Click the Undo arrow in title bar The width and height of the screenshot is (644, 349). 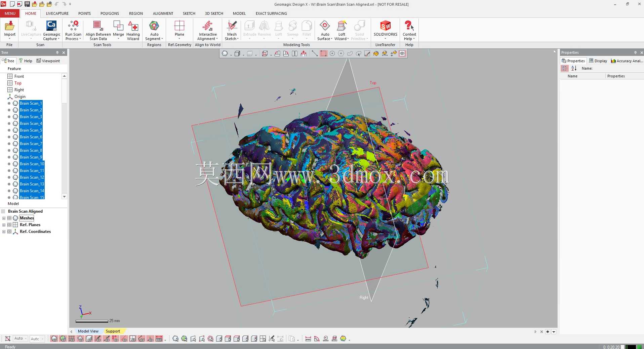pyautogui.click(x=56, y=4)
